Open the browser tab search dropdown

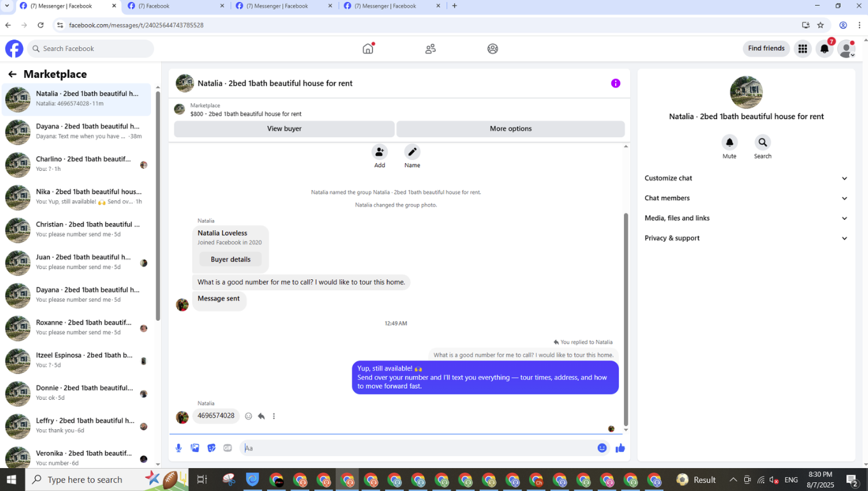pyautogui.click(x=7, y=6)
